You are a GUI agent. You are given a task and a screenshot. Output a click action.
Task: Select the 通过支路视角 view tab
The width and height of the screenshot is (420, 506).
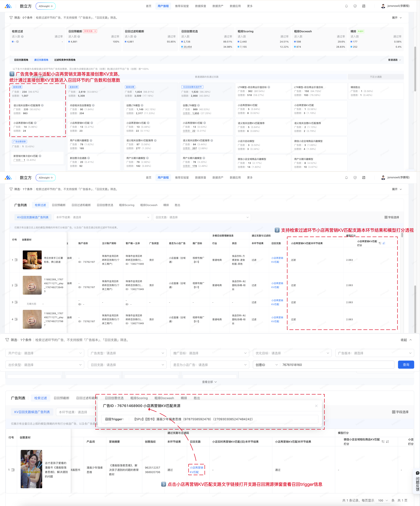pos(41,60)
